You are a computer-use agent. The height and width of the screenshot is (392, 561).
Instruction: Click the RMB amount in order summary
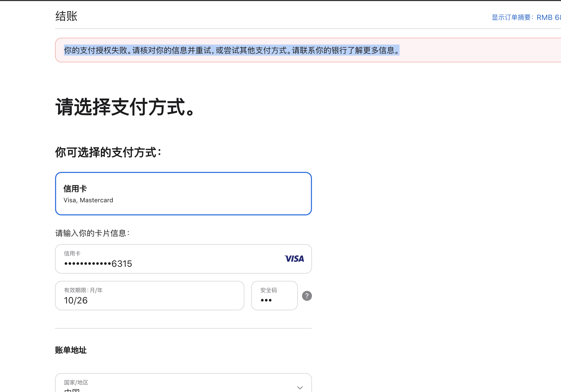pyautogui.click(x=548, y=18)
